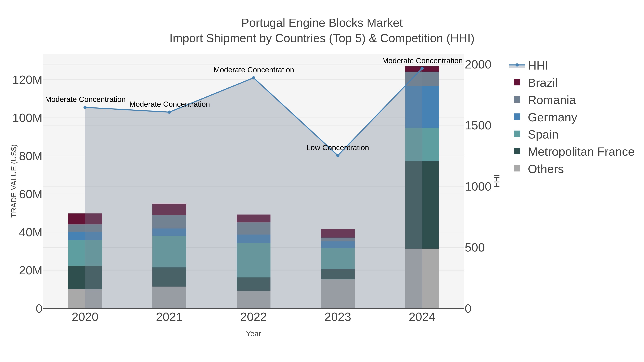Click the vertical HHI axis title
Screen dimensions: 644x362
pyautogui.click(x=497, y=181)
